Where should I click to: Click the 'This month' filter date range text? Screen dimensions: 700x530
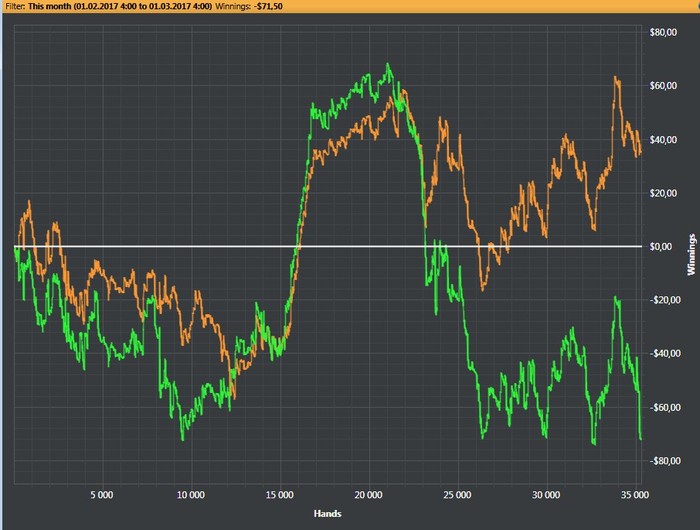coord(120,6)
